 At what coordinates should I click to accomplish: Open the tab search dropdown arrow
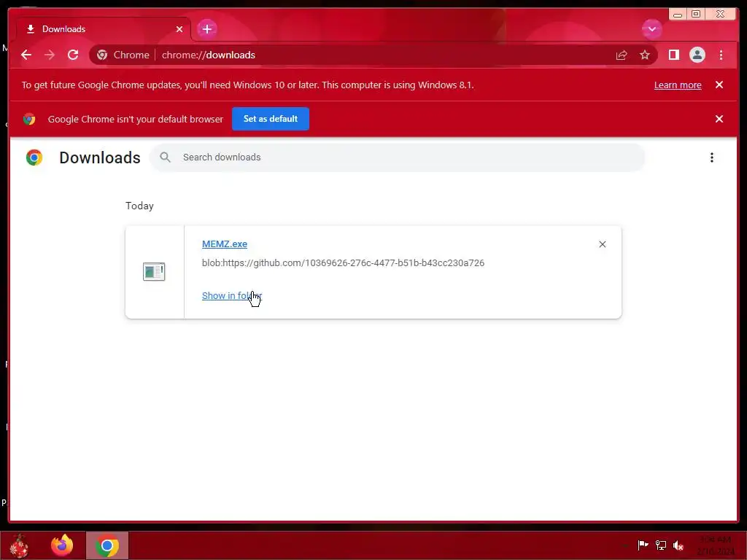click(x=651, y=29)
